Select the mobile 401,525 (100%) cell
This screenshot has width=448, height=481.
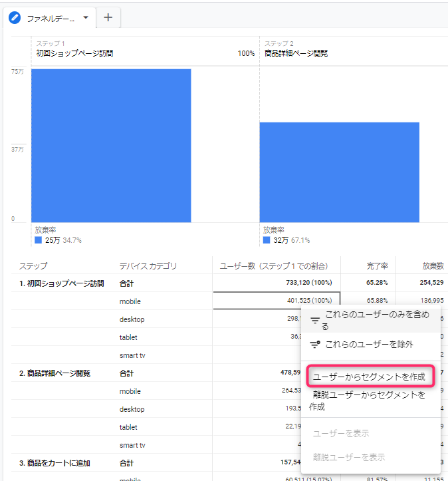tap(277, 301)
